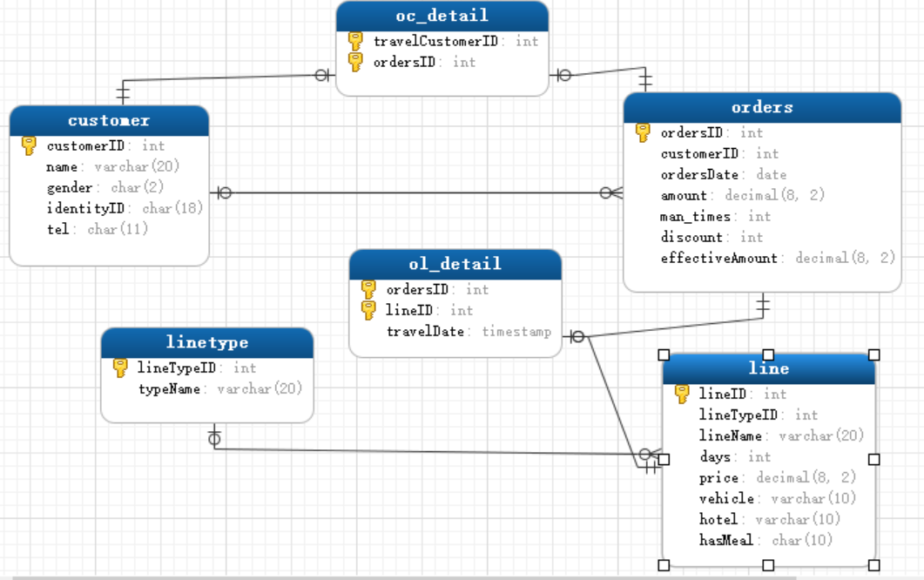Click the key icon beside orders table ordersID

coord(643,132)
